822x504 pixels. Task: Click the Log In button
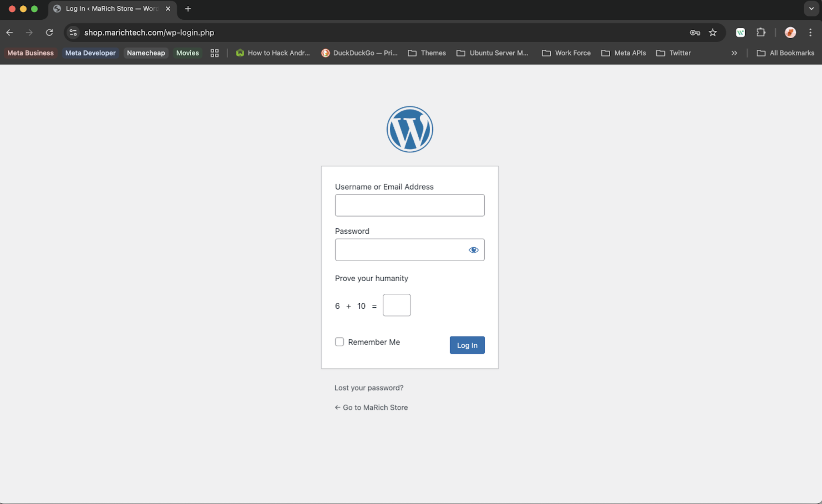[467, 345]
